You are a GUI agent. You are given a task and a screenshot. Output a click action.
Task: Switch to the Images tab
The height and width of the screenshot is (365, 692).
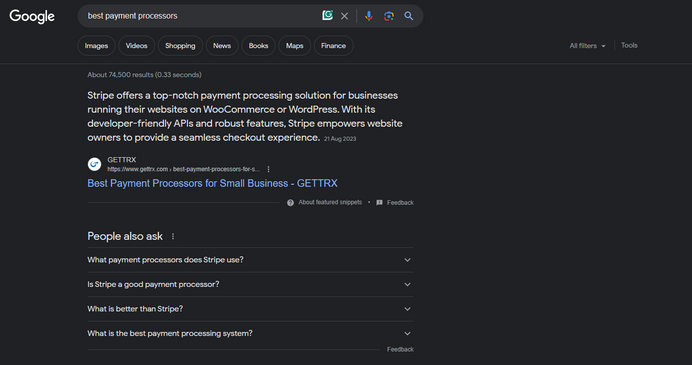(96, 46)
